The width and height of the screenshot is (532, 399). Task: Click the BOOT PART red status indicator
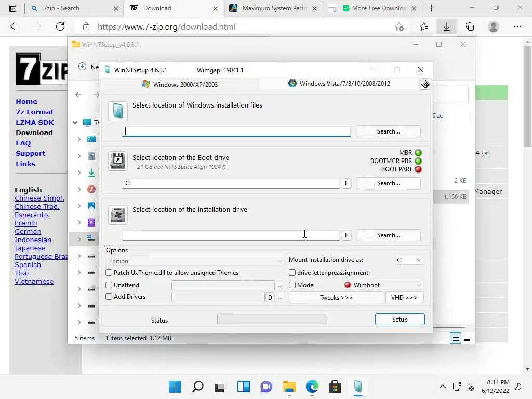(418, 169)
